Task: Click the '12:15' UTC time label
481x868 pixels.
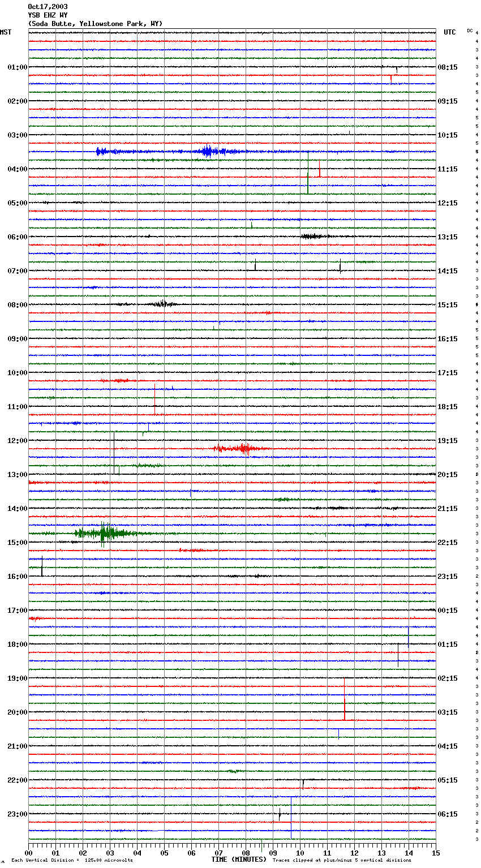Action: pos(448,203)
